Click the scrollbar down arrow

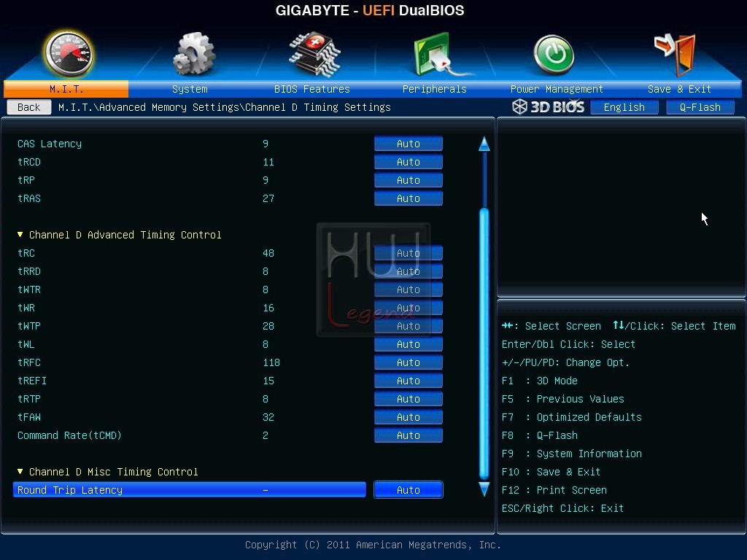484,489
